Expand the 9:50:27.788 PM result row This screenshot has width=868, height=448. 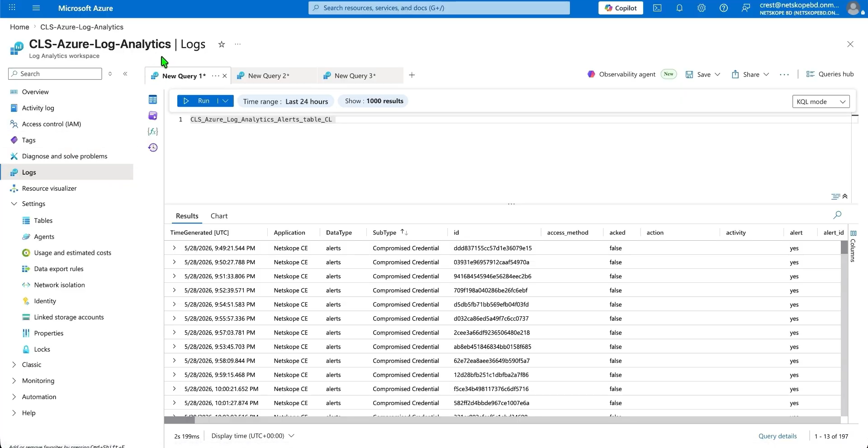tap(174, 262)
